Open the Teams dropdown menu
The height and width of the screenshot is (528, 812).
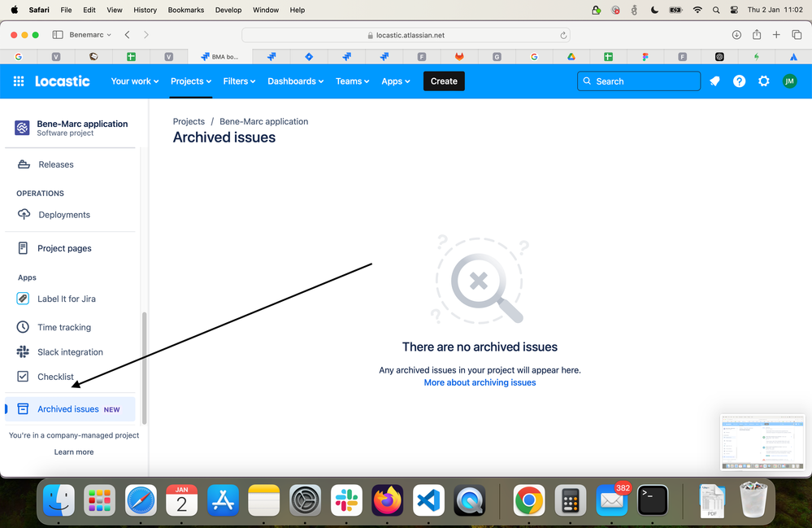click(351, 81)
